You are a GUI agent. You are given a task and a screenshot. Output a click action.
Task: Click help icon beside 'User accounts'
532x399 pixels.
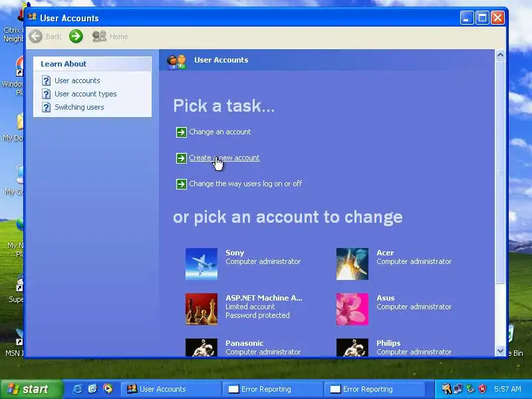(46, 80)
